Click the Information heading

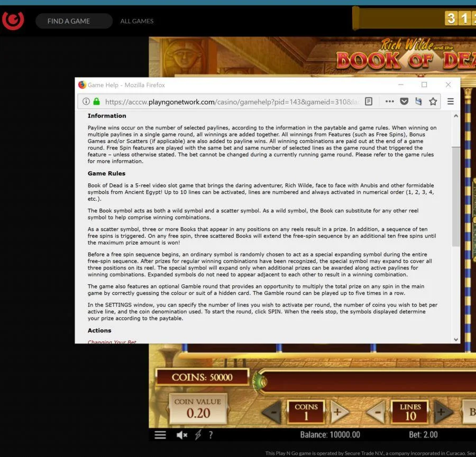coord(107,116)
